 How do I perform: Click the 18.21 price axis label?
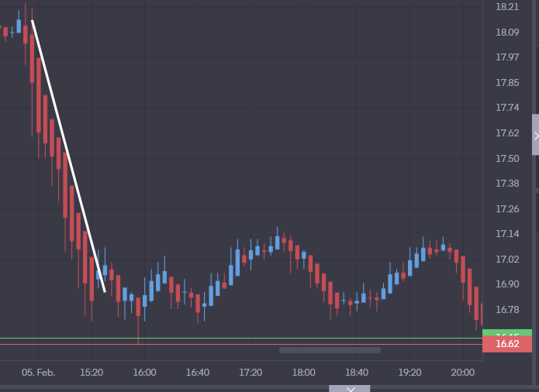click(x=507, y=7)
